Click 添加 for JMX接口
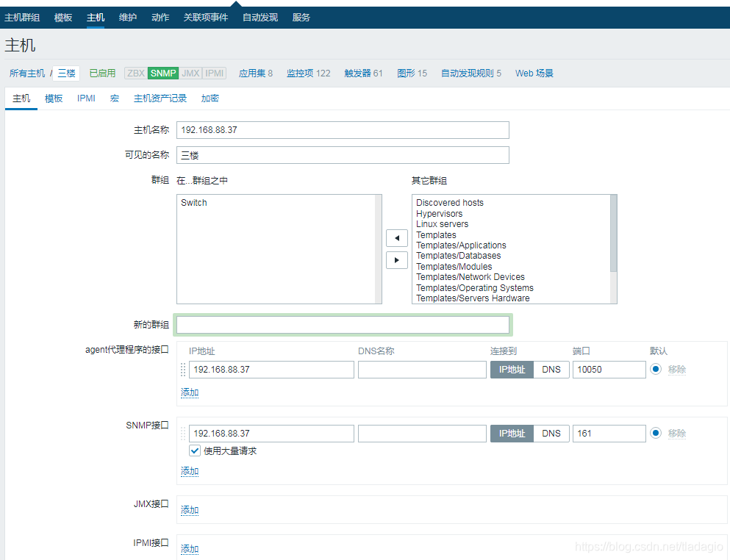Viewport: 730px width, 560px height. point(190,510)
